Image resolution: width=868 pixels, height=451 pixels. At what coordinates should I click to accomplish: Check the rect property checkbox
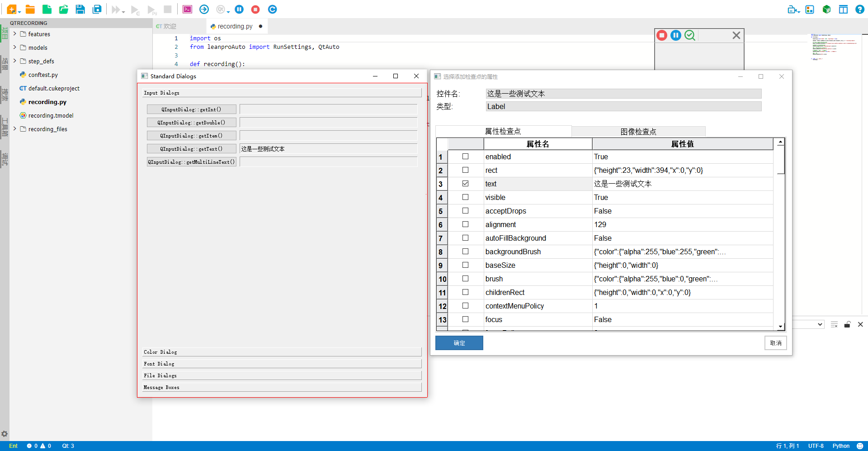[465, 170]
